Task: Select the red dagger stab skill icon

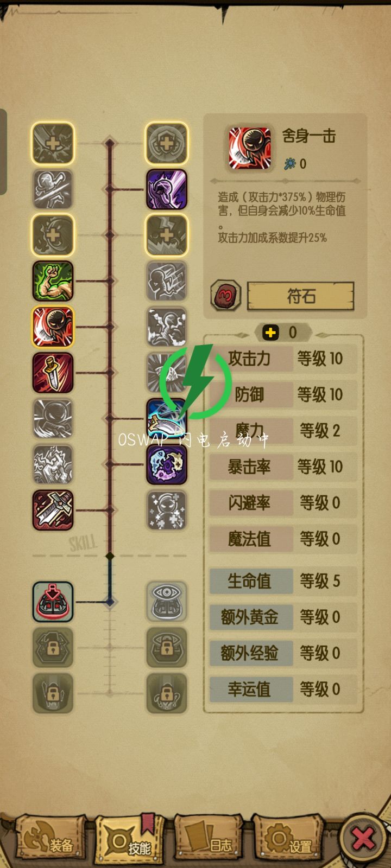Action: (x=53, y=372)
